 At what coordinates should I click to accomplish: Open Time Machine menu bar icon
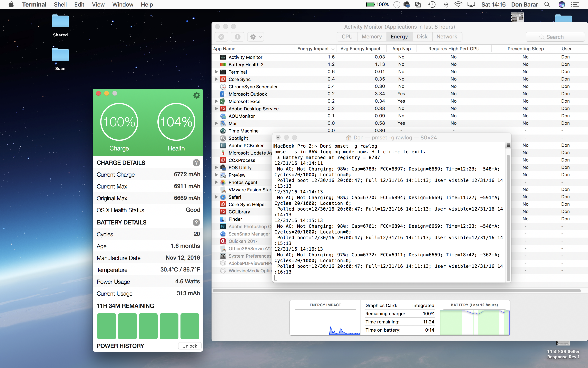(432, 4)
